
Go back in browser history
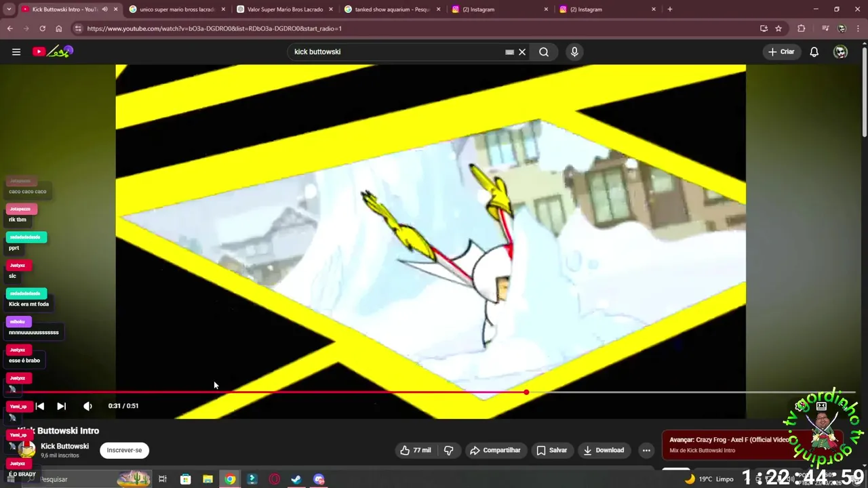click(9, 28)
